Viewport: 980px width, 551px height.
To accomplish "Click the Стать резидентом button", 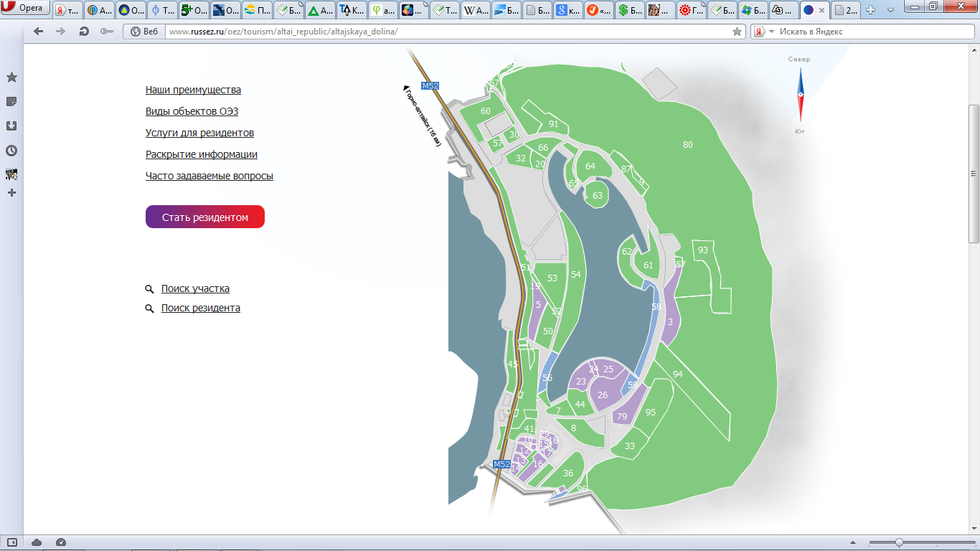I will [x=205, y=217].
